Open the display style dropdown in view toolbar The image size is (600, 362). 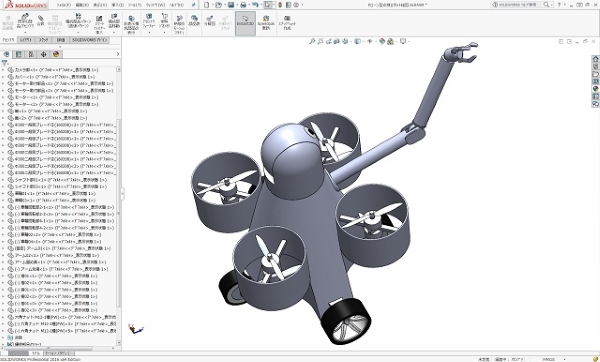point(357,41)
